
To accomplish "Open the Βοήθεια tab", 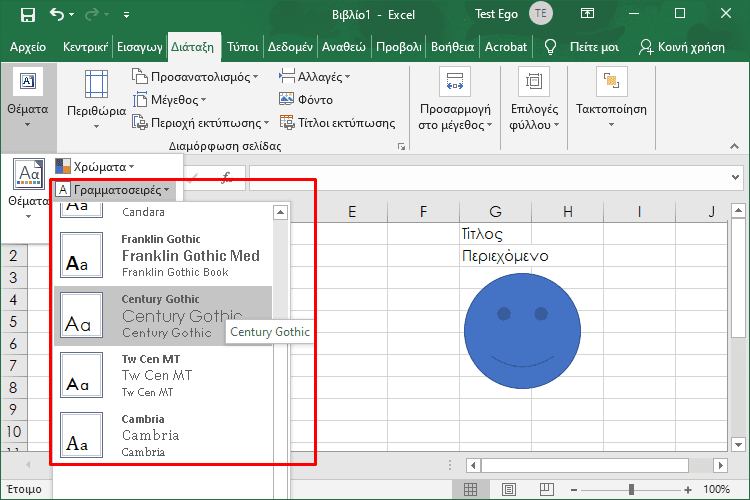I will tap(452, 47).
